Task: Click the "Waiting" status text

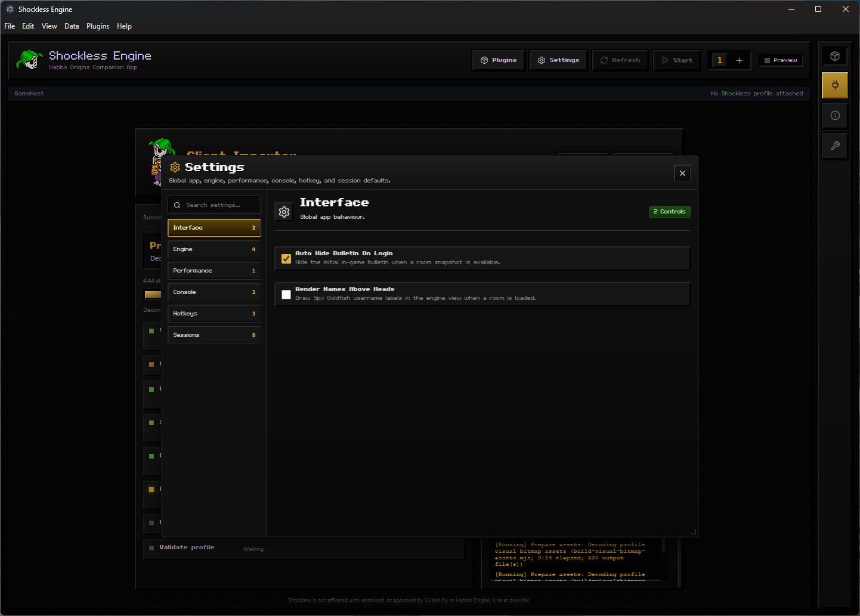Action: [x=253, y=549]
